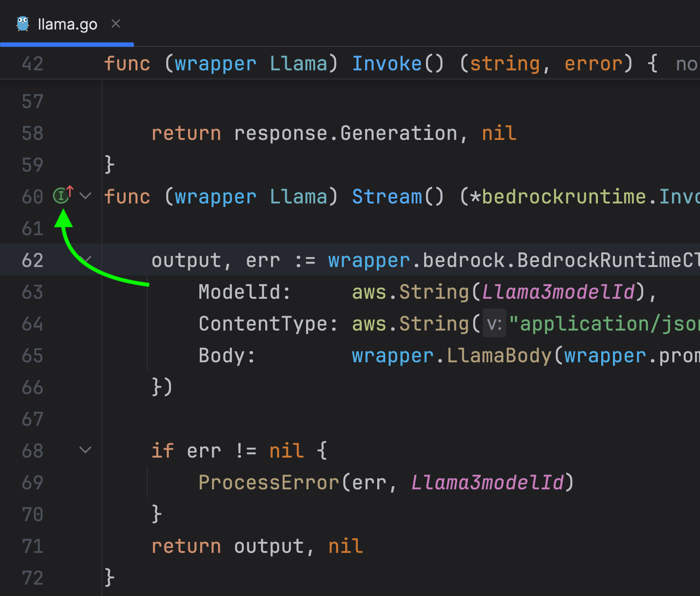Click the LlamaBody method call
Screen dimensions: 700x596
point(499,356)
